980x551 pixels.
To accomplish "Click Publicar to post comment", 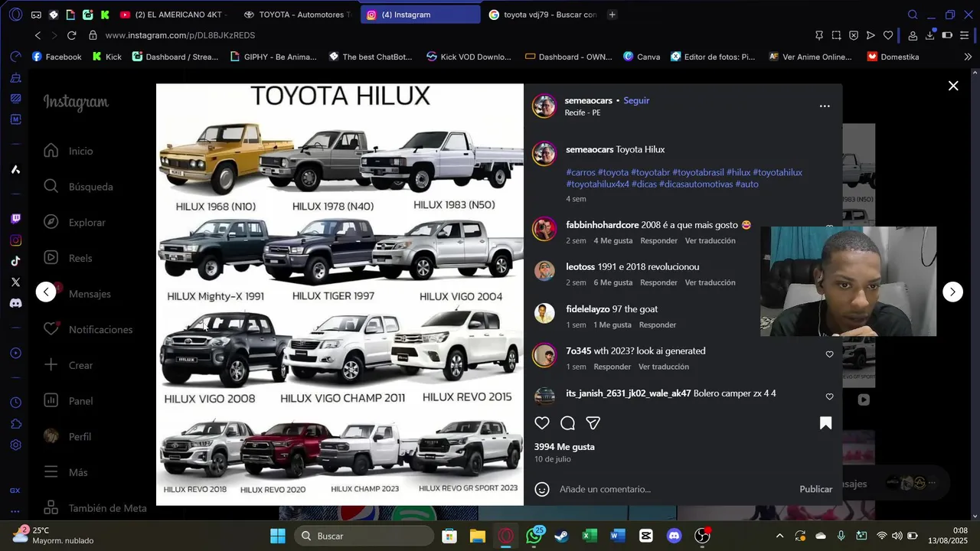I will point(815,489).
